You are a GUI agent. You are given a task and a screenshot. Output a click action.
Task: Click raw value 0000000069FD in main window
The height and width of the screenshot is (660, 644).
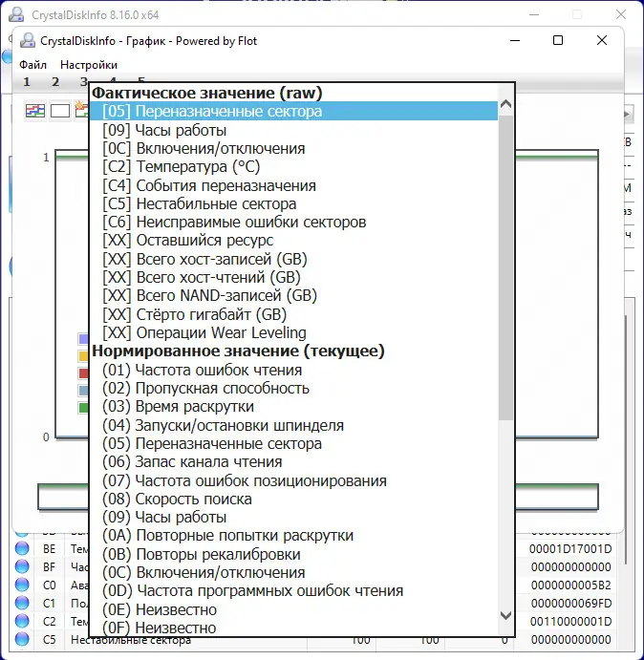(x=570, y=603)
